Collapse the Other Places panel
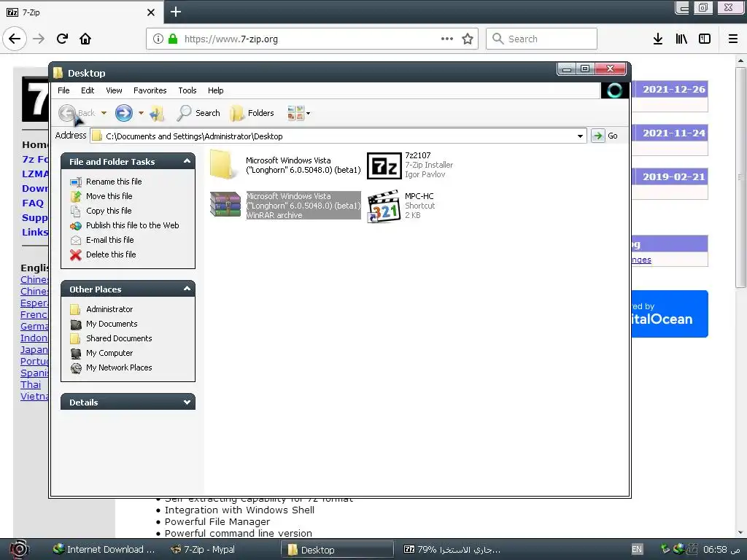Screen dimensions: 747x560 point(187,289)
